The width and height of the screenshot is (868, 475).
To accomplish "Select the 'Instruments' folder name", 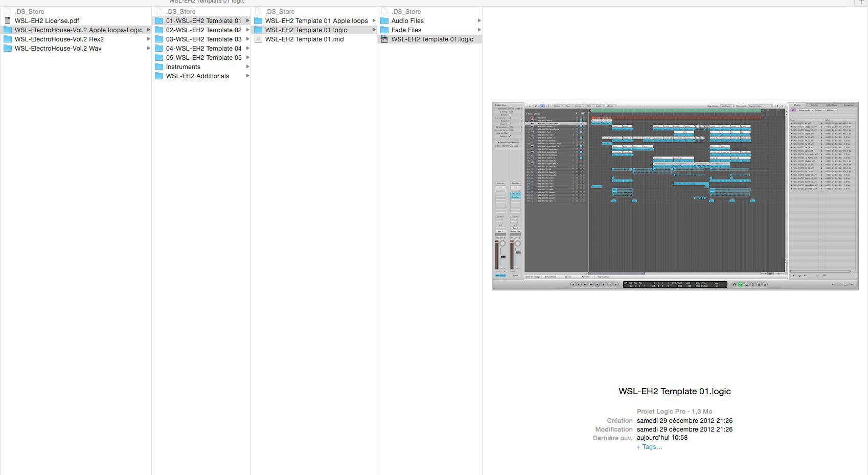I will (x=183, y=67).
